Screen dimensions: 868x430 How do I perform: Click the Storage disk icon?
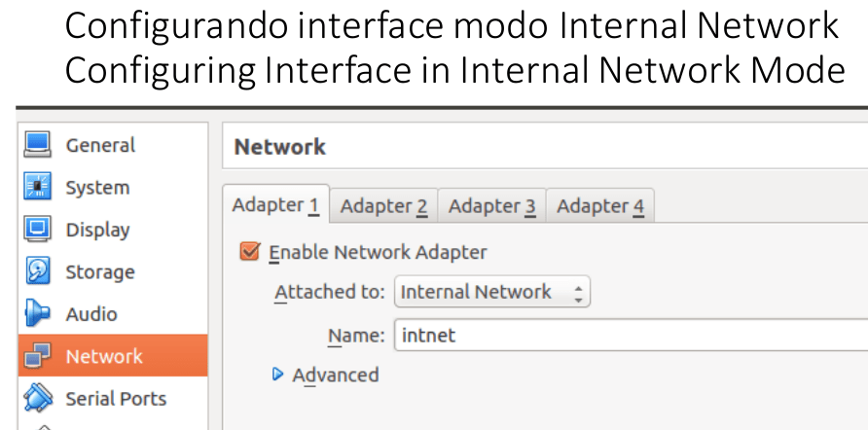[x=38, y=270]
